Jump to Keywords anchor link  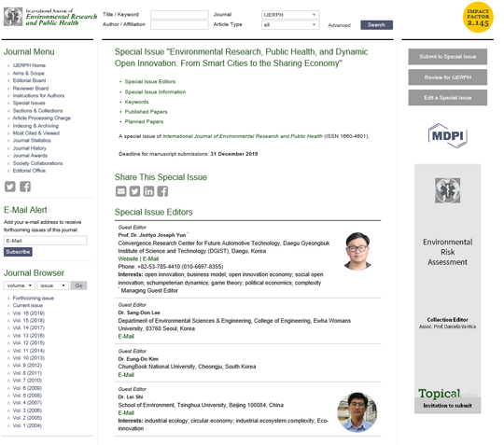tap(136, 102)
